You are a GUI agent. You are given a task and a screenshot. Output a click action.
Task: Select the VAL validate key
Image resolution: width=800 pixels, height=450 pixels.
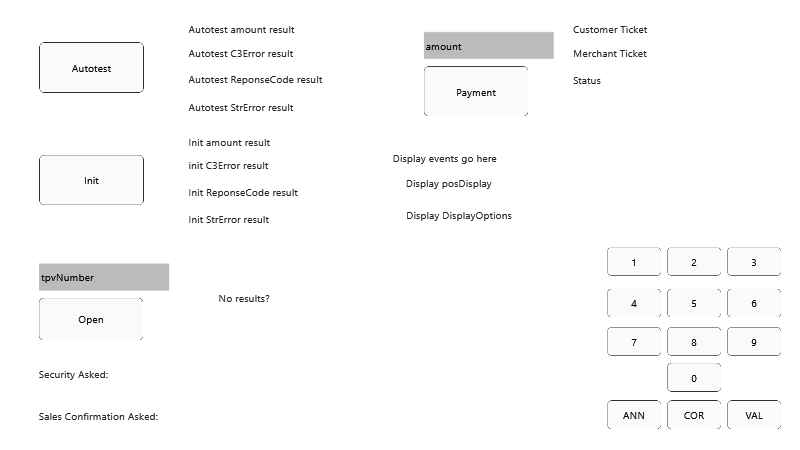click(x=754, y=415)
